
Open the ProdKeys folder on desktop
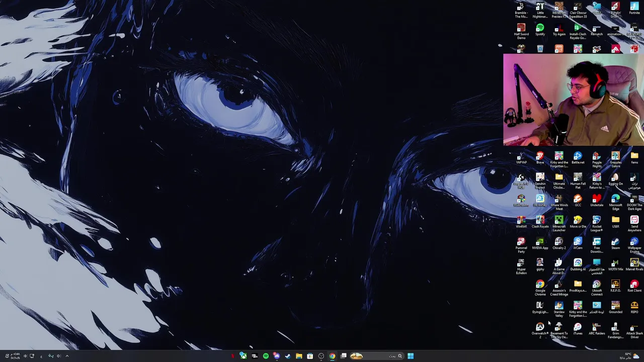[578, 287]
